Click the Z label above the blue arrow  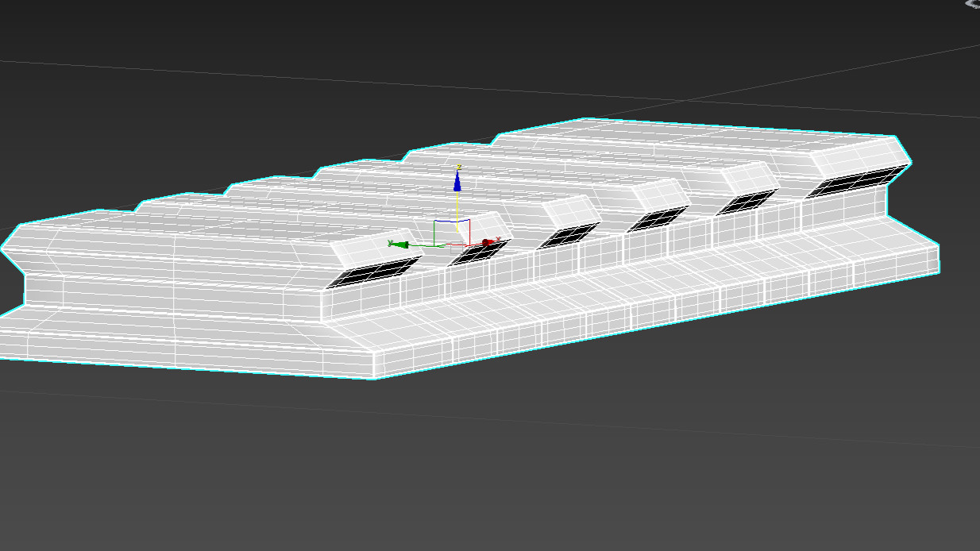(458, 168)
